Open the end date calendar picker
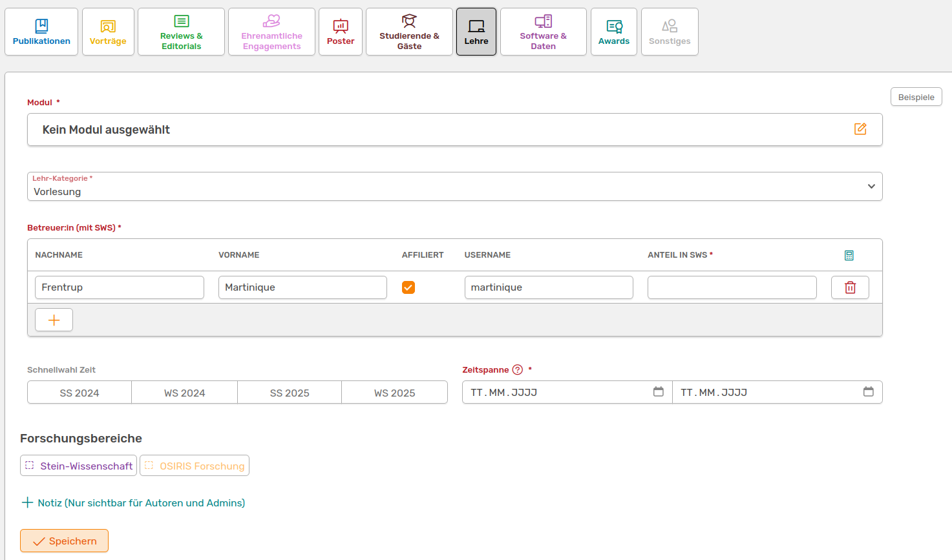 point(868,391)
